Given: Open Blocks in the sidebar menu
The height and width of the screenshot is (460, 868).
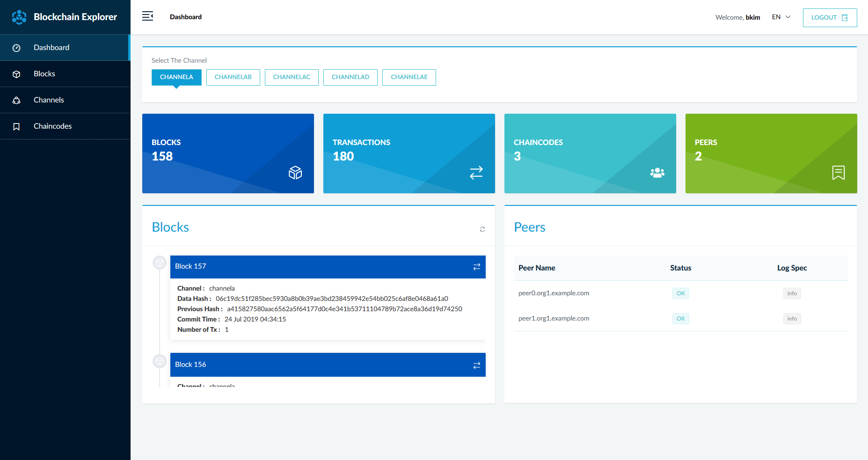Looking at the screenshot, I should point(44,74).
